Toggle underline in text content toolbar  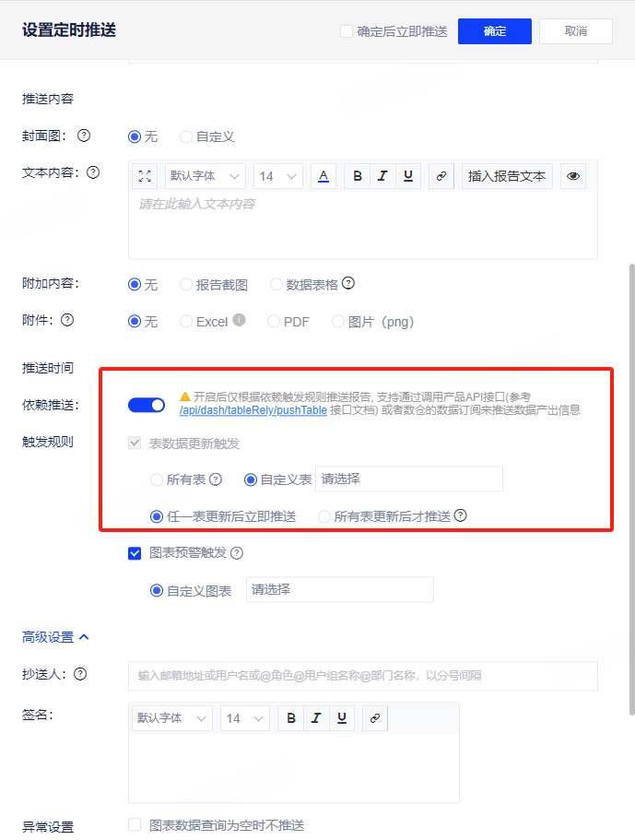click(x=408, y=176)
